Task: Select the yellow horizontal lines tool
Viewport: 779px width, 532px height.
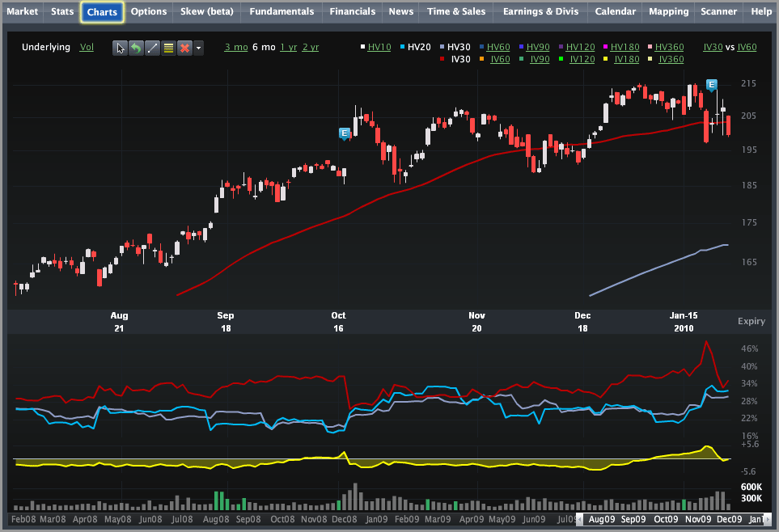Action: (168, 49)
